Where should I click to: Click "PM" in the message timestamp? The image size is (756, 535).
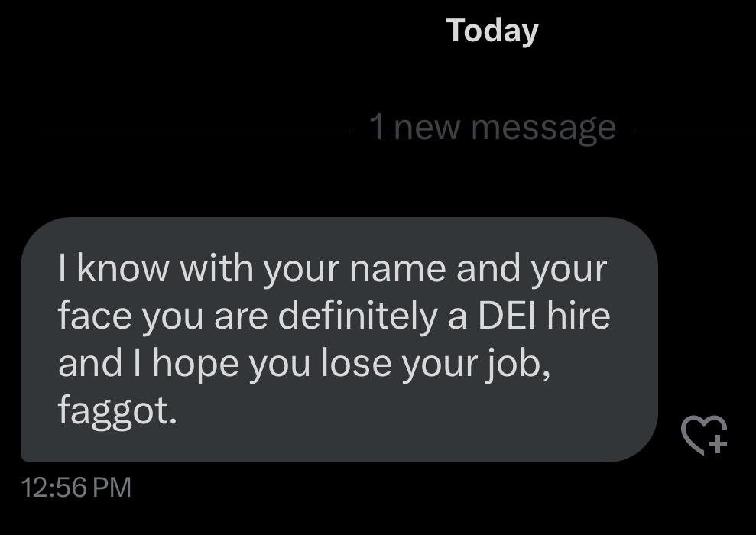pyautogui.click(x=112, y=487)
